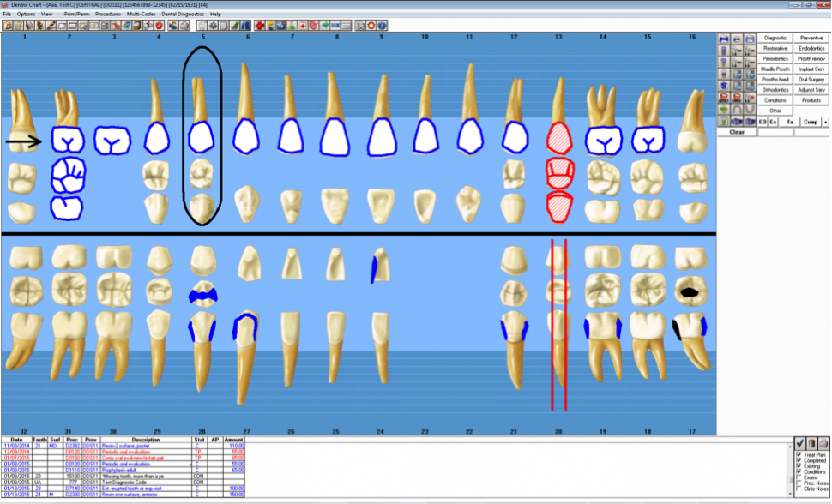
Task: Select the sealant (S) procedure icon
Action: coord(725,85)
